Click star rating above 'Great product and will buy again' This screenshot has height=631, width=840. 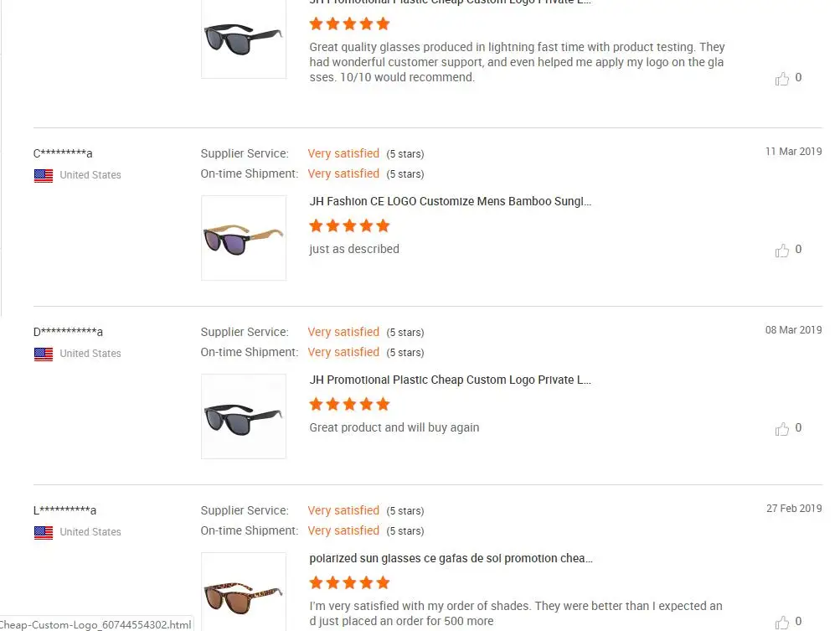(x=349, y=404)
